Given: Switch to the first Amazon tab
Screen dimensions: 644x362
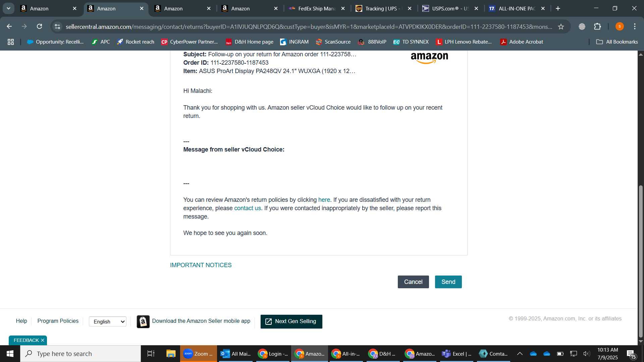Looking at the screenshot, I should click(x=49, y=8).
